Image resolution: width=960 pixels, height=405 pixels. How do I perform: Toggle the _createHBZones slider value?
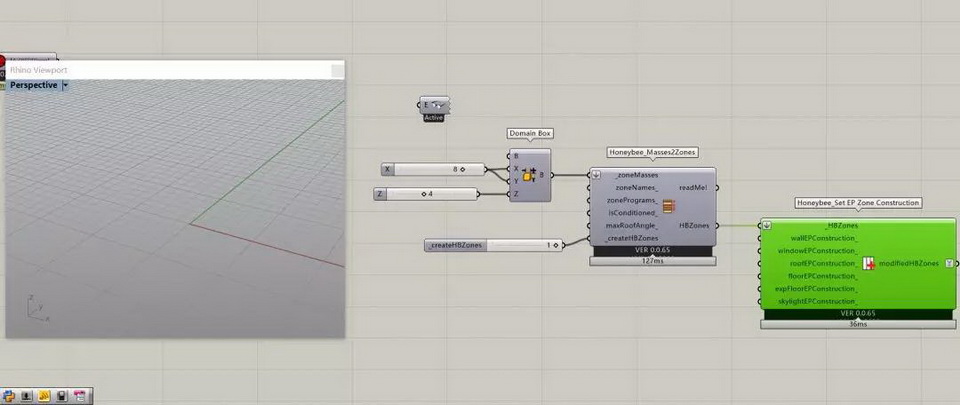click(x=549, y=245)
